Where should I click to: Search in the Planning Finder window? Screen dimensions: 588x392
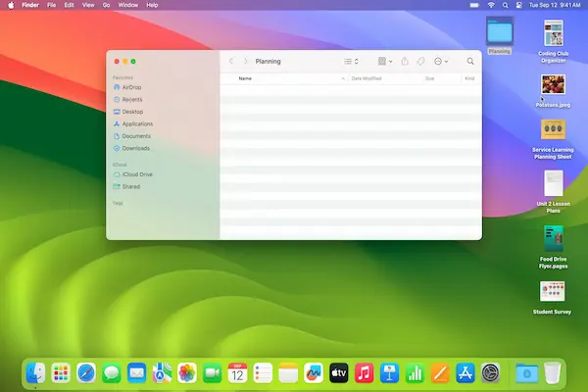coord(470,61)
